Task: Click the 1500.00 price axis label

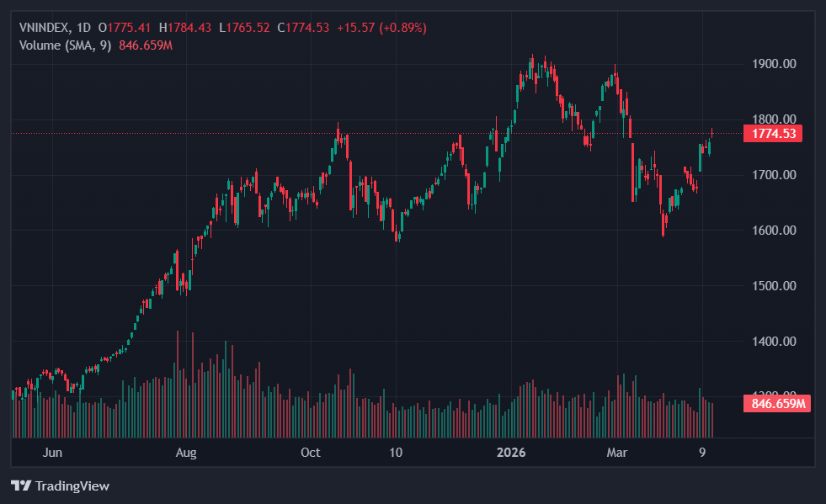Action: pyautogui.click(x=773, y=286)
